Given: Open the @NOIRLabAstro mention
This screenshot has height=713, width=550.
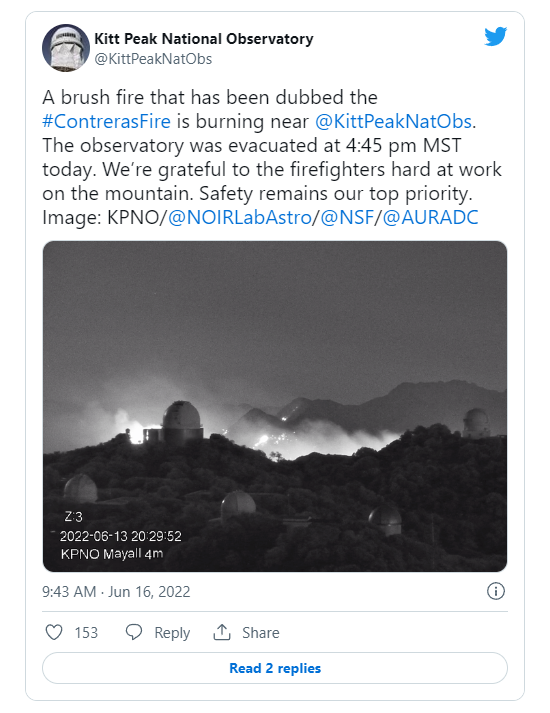Looking at the screenshot, I should tap(240, 217).
